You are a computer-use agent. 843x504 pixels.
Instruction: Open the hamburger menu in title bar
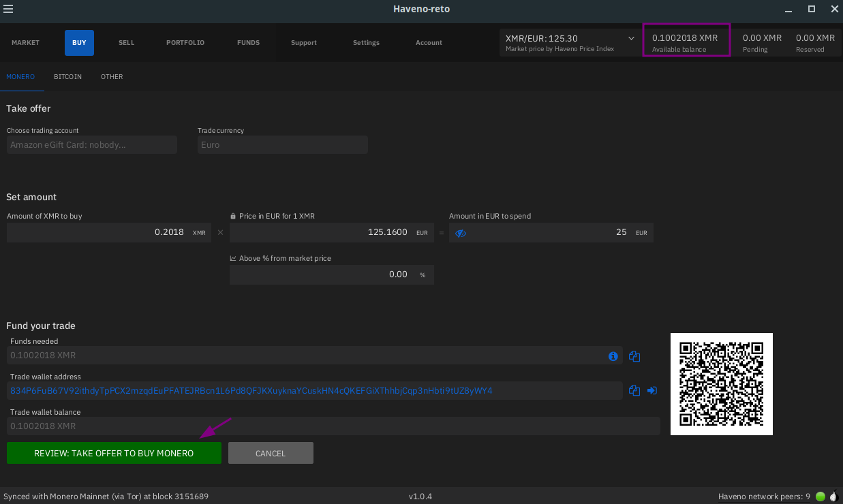pyautogui.click(x=9, y=9)
